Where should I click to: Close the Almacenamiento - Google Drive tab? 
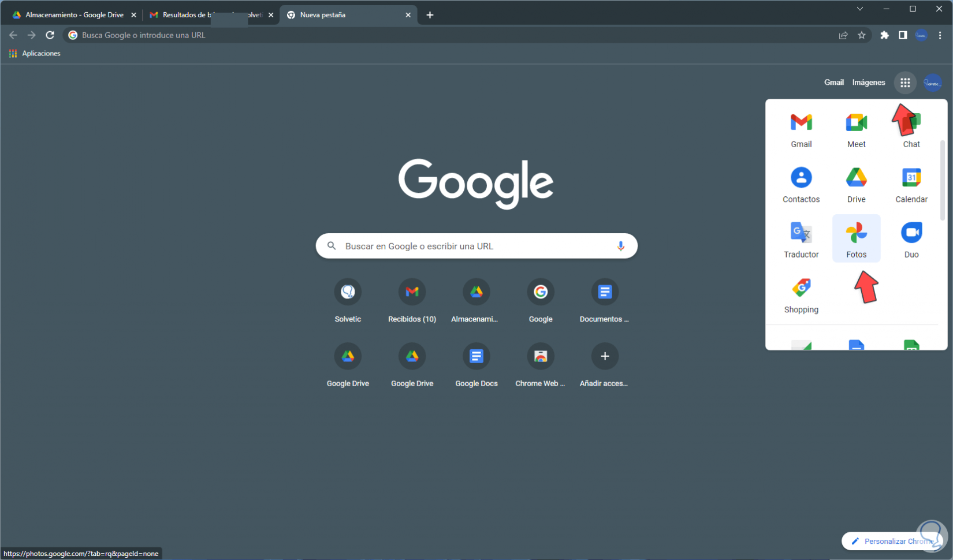(133, 15)
